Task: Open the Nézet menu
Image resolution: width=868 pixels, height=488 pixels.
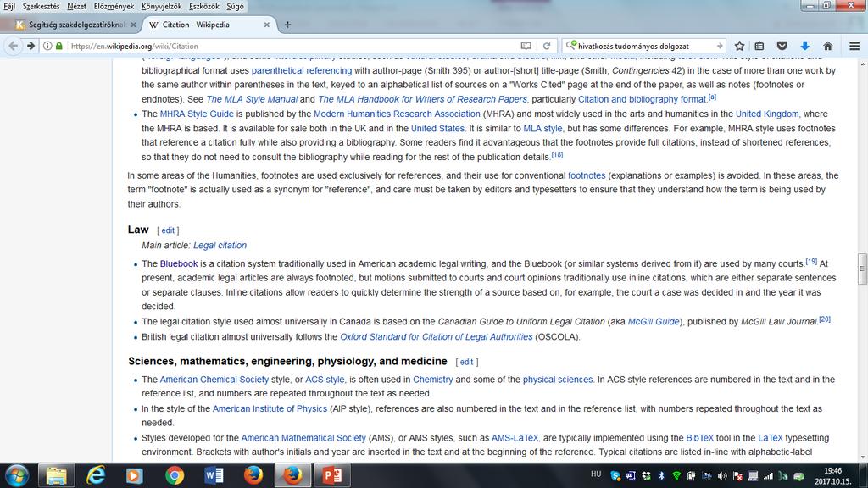Action: [x=76, y=6]
